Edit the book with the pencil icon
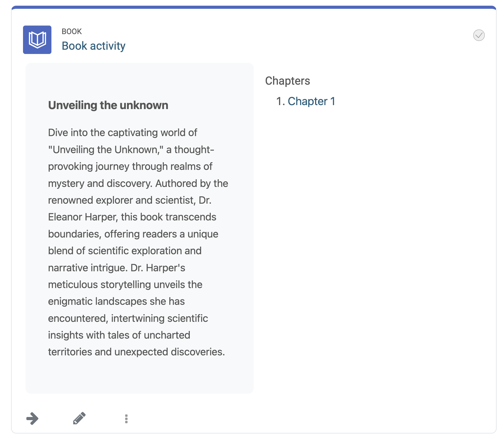504x442 pixels. point(79,418)
